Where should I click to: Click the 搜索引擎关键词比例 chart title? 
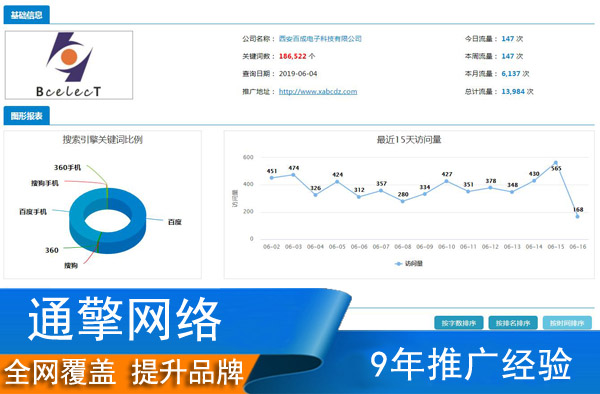103,140
